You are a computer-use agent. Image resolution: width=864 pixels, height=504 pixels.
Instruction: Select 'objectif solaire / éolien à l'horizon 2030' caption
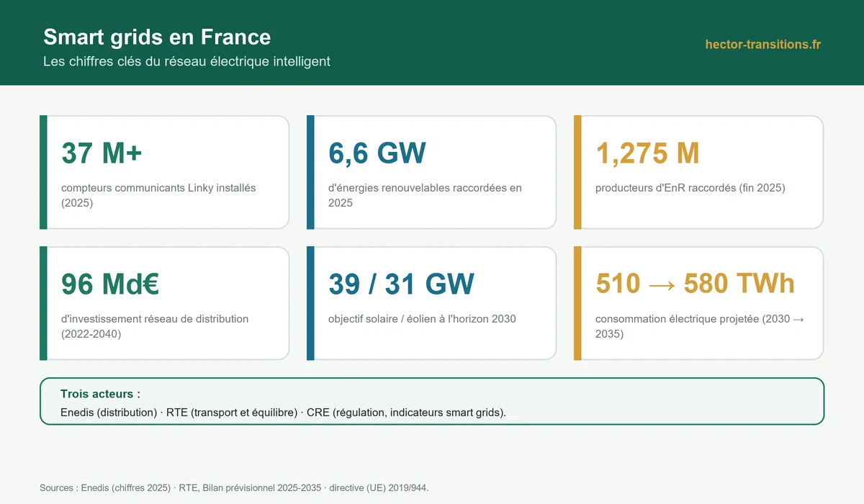[422, 319]
